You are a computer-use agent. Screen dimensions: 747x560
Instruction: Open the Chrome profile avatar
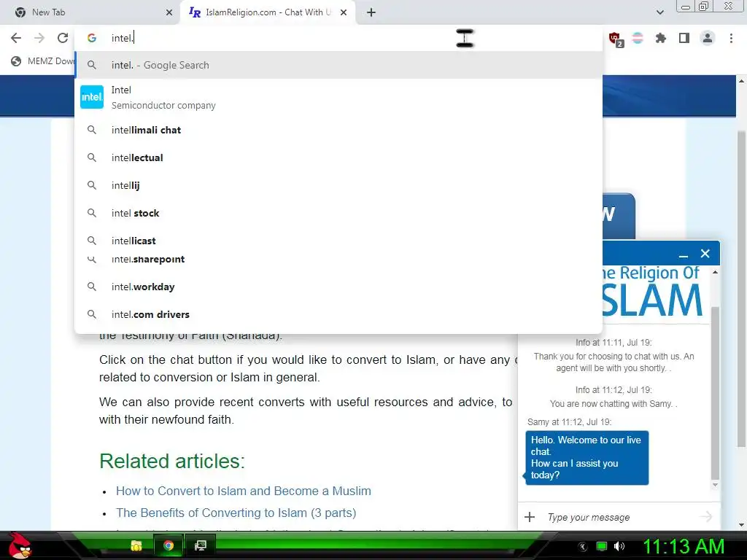tap(708, 38)
